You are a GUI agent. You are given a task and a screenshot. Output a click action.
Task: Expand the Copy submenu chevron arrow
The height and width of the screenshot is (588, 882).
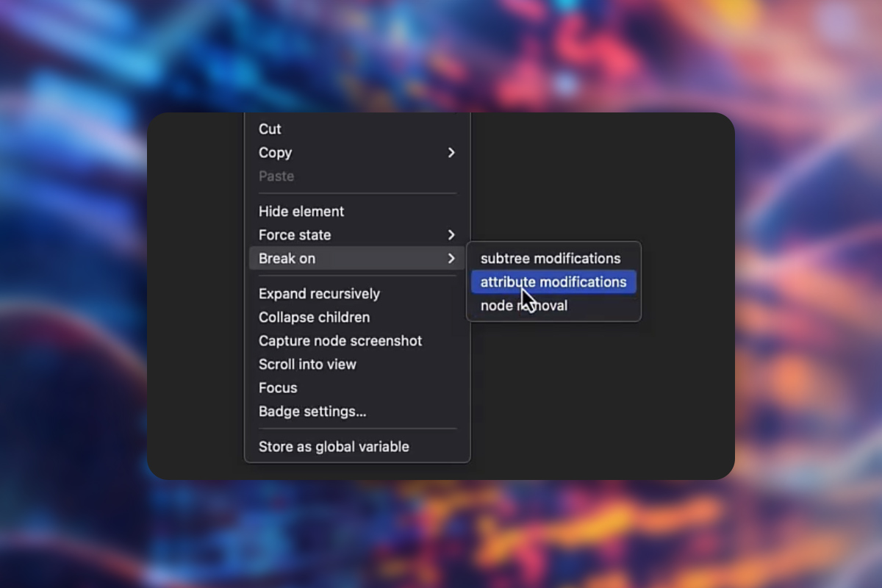451,152
